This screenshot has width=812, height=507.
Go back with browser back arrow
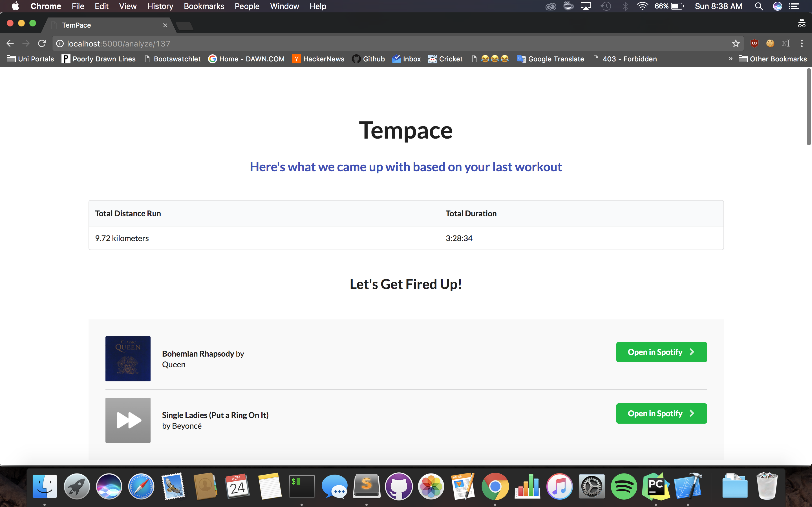(x=10, y=44)
